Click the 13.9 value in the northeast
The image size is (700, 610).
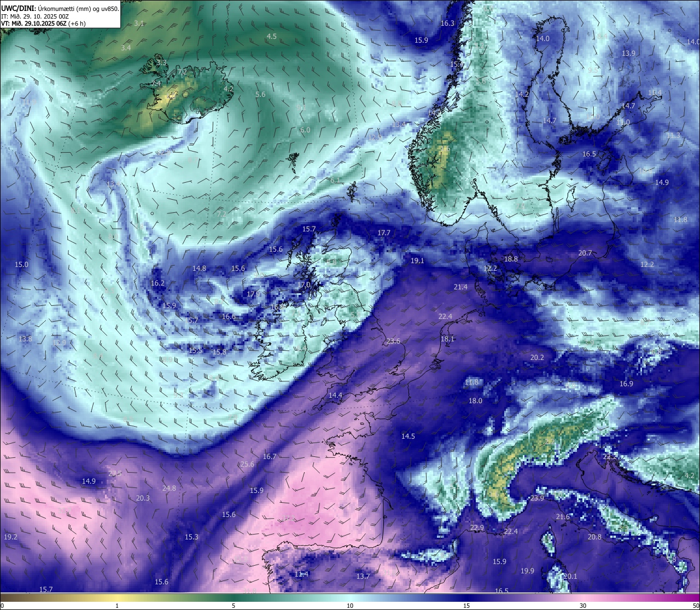point(628,54)
